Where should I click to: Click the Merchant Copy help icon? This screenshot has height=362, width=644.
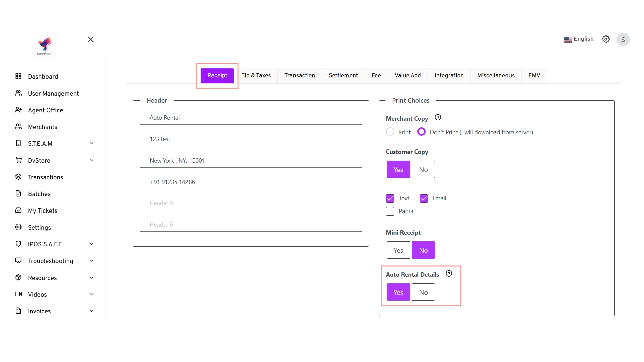pos(438,117)
